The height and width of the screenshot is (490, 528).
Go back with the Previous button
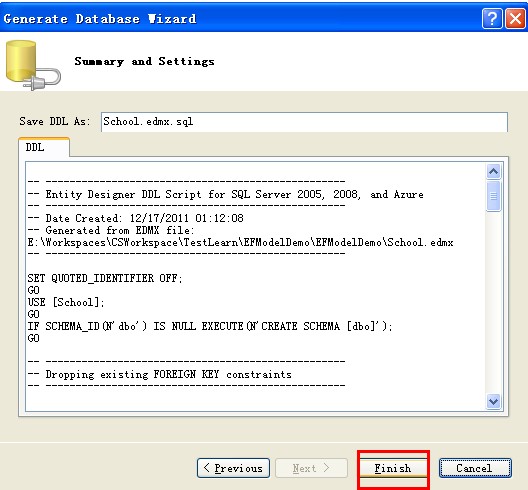pyautogui.click(x=233, y=468)
